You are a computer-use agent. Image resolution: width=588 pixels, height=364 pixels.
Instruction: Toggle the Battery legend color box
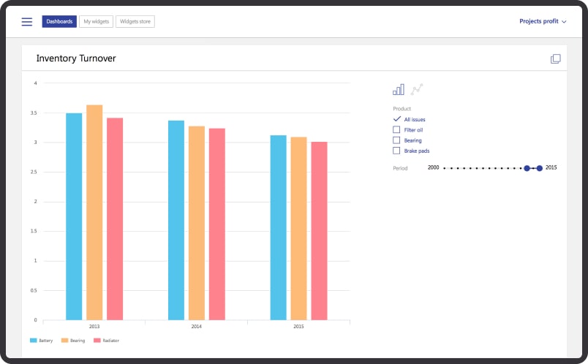tap(33, 341)
